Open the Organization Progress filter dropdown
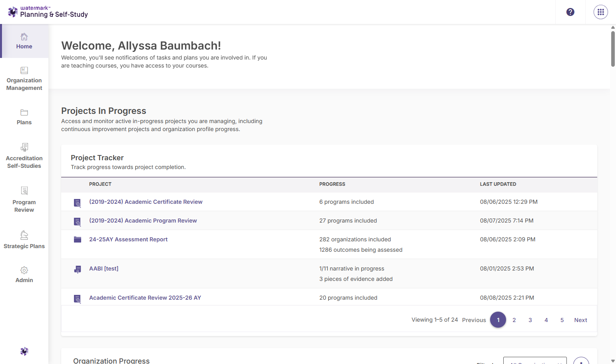Viewport: 616px width, 364px height. click(x=535, y=361)
